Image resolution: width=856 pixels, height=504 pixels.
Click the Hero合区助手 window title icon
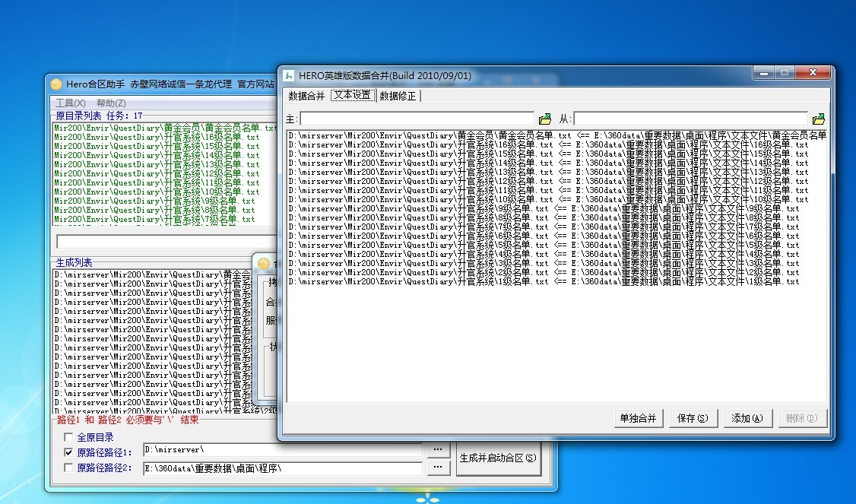tap(56, 84)
